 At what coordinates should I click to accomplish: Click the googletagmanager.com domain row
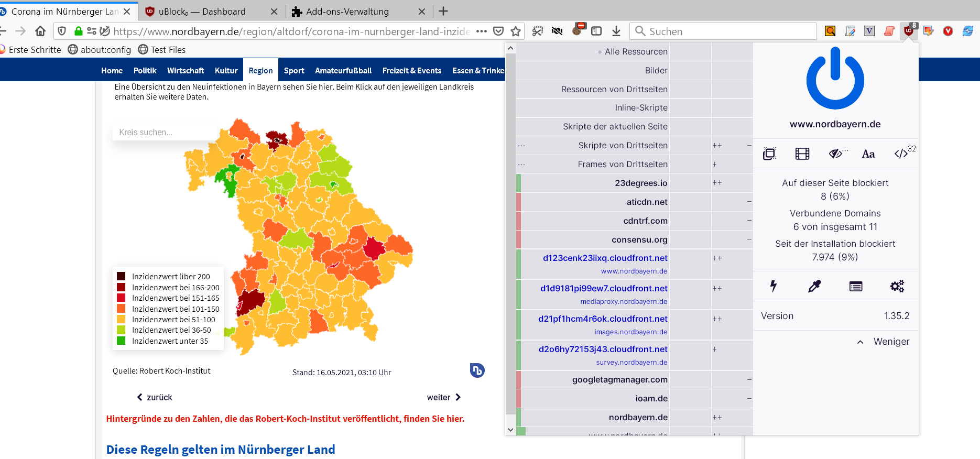(x=593, y=379)
